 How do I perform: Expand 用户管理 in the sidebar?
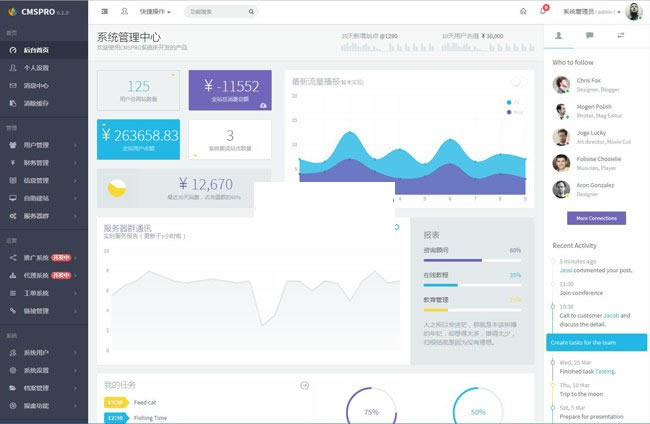44,145
